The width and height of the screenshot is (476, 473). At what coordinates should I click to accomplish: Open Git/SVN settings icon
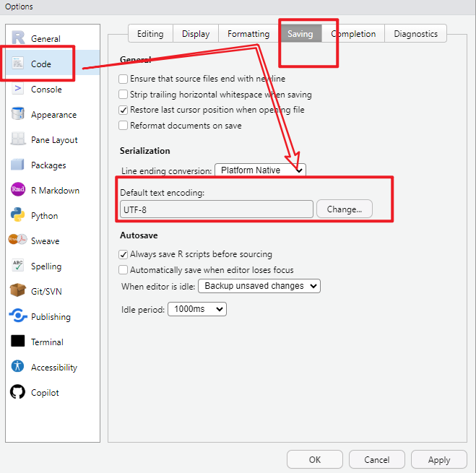(x=18, y=291)
